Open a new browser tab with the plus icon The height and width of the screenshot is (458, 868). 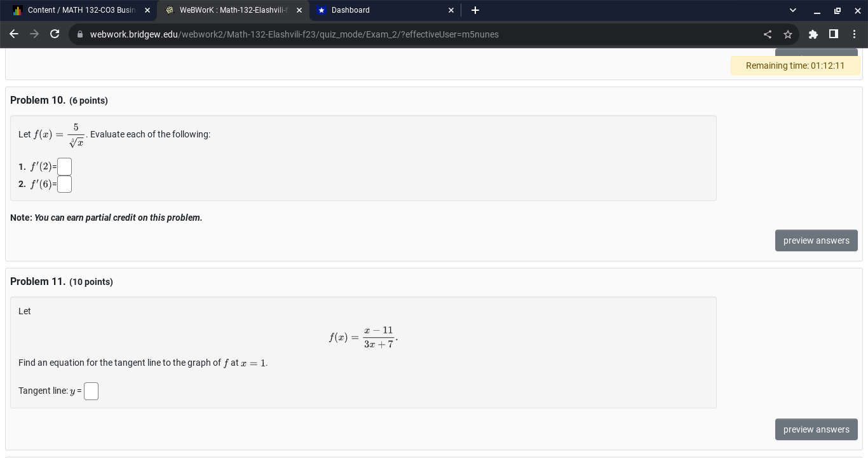click(475, 10)
